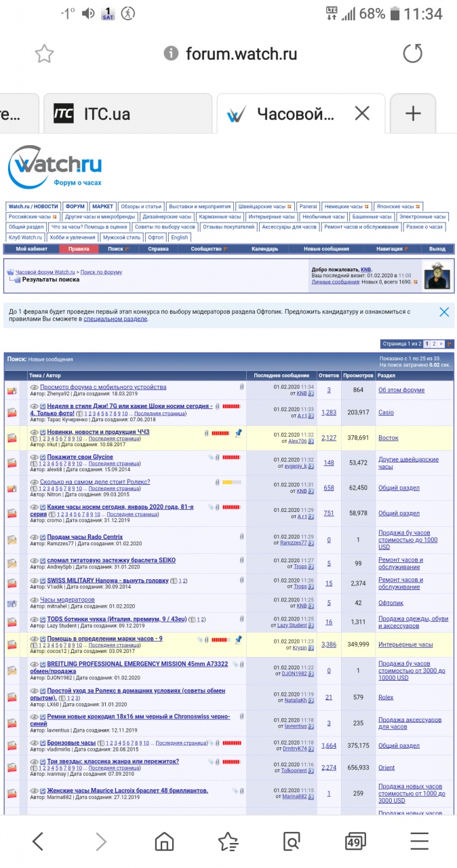This screenshot has height=868, width=457.
Task: Go to page 2 of search results
Action: 435,344
